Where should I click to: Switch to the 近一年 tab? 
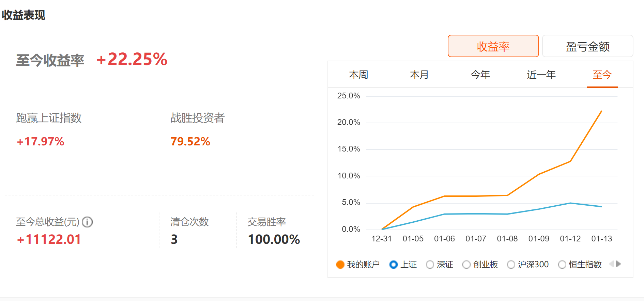[541, 75]
